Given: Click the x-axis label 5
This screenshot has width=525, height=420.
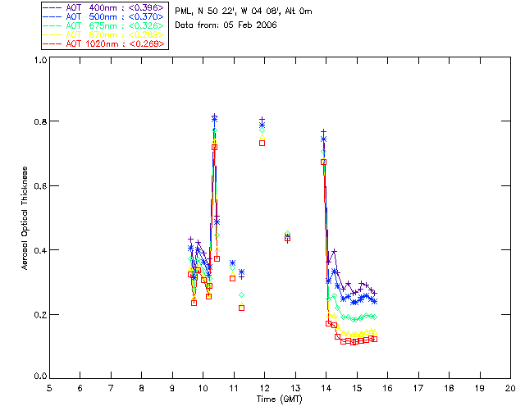Looking at the screenshot, I should (x=49, y=388).
